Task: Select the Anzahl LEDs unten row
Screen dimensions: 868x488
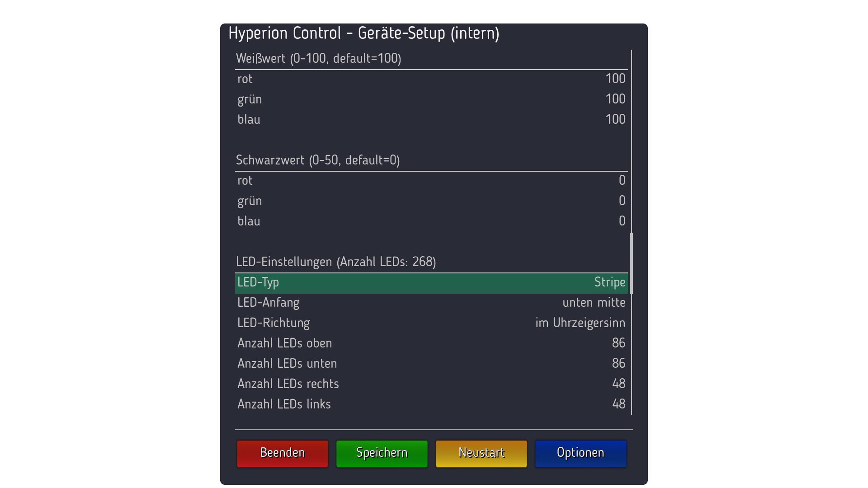Action: click(x=431, y=364)
